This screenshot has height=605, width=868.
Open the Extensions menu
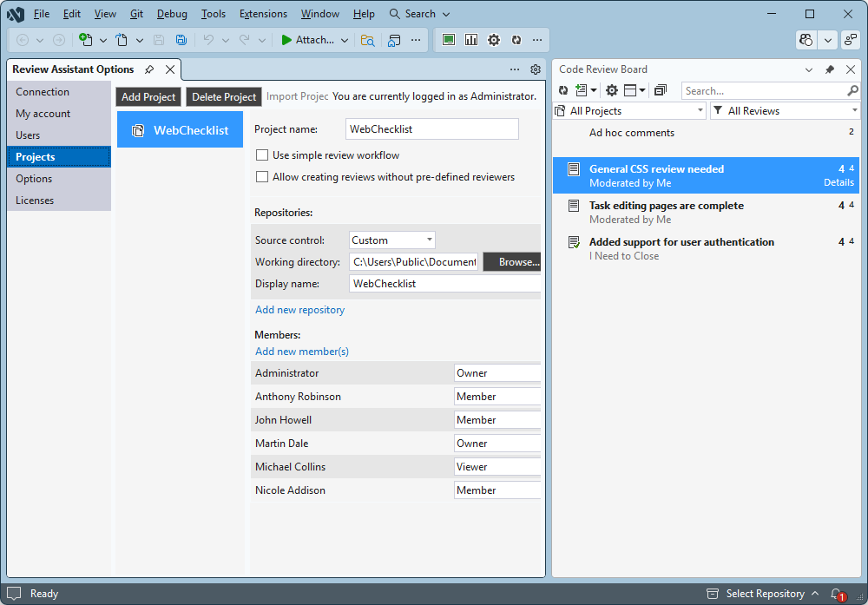point(263,14)
